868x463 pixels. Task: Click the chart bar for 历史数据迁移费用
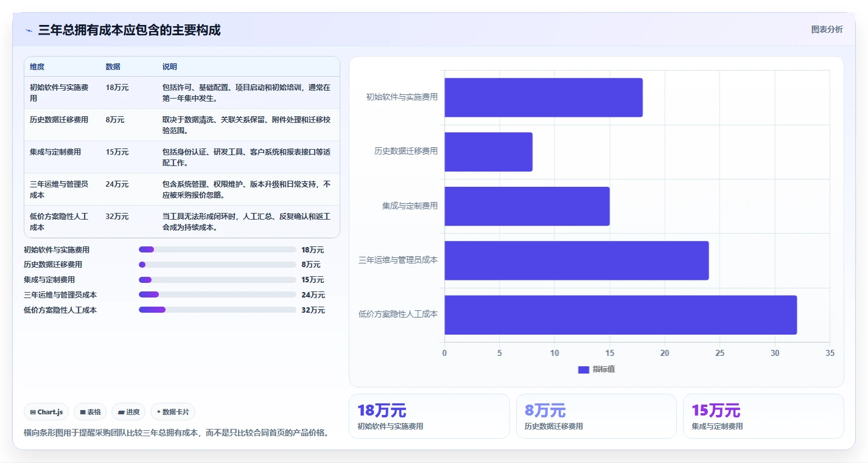click(489, 151)
